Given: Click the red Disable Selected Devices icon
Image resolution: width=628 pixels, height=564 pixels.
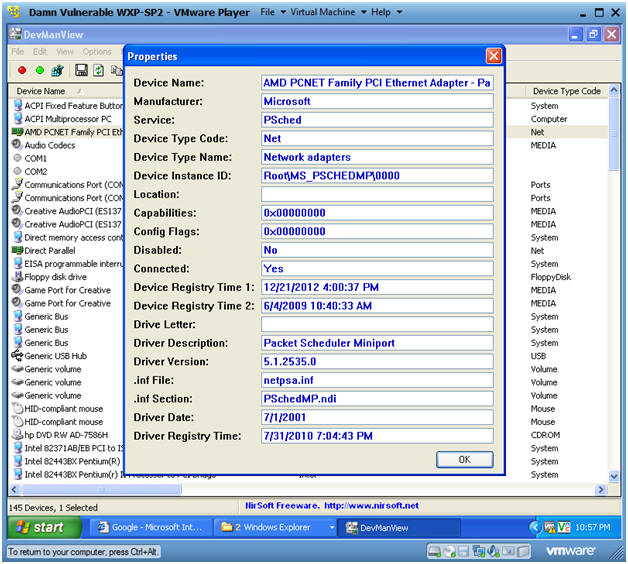Looking at the screenshot, I should point(22,70).
